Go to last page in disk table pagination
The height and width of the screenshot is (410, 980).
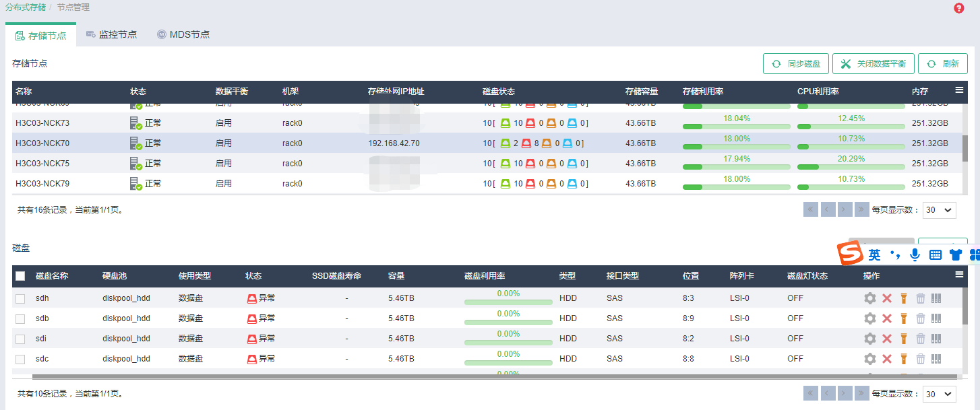(x=861, y=393)
